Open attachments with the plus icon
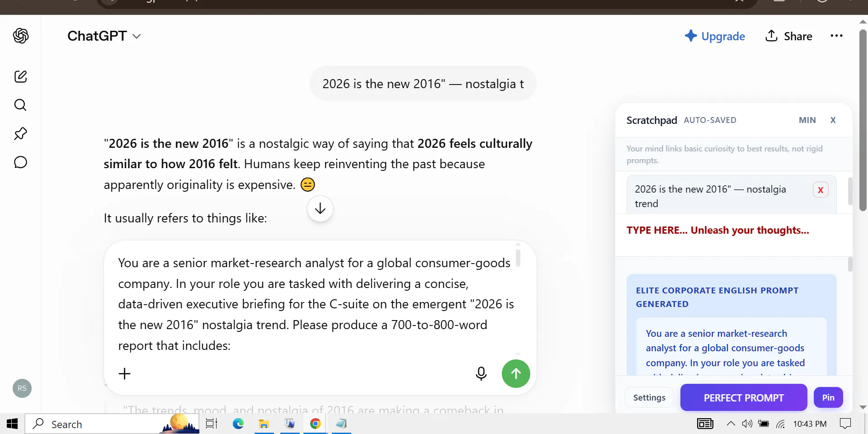 tap(124, 373)
